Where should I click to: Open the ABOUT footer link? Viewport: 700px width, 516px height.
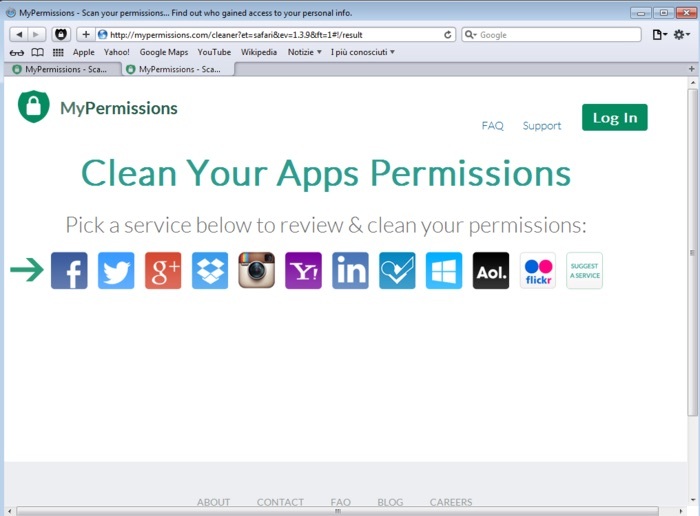pyautogui.click(x=213, y=502)
